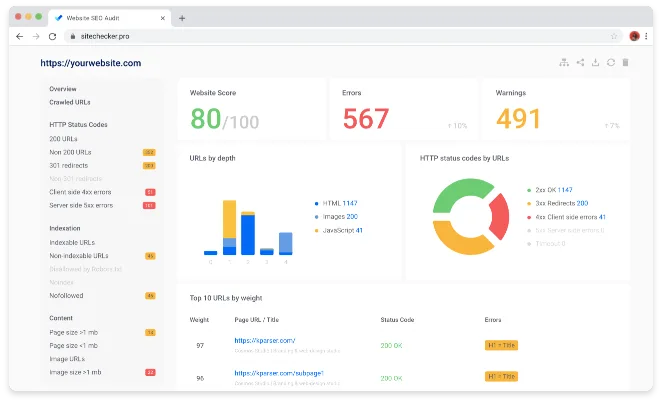This screenshot has height=403, width=662.
Task: Click the Status Code column header
Action: (397, 320)
